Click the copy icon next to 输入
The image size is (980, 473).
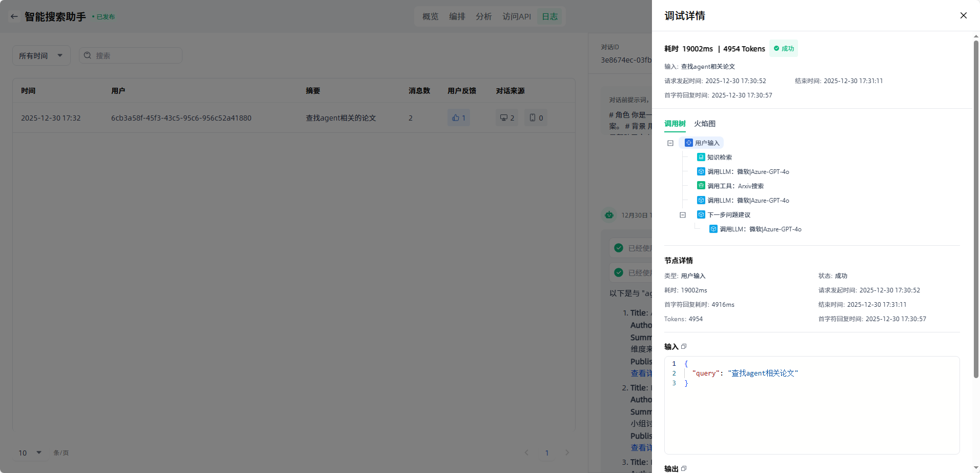coord(684,347)
